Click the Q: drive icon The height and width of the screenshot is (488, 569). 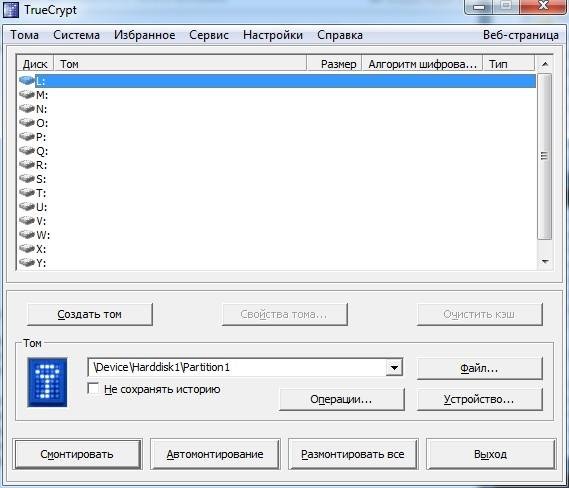27,151
